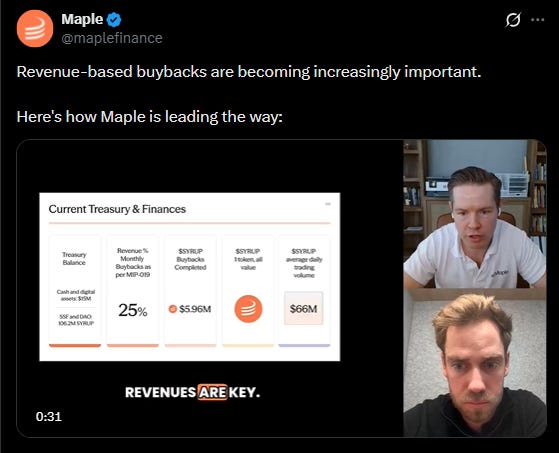
Task: Click the '$SYRUP Buybacks Completed' card heading
Action: point(190,259)
